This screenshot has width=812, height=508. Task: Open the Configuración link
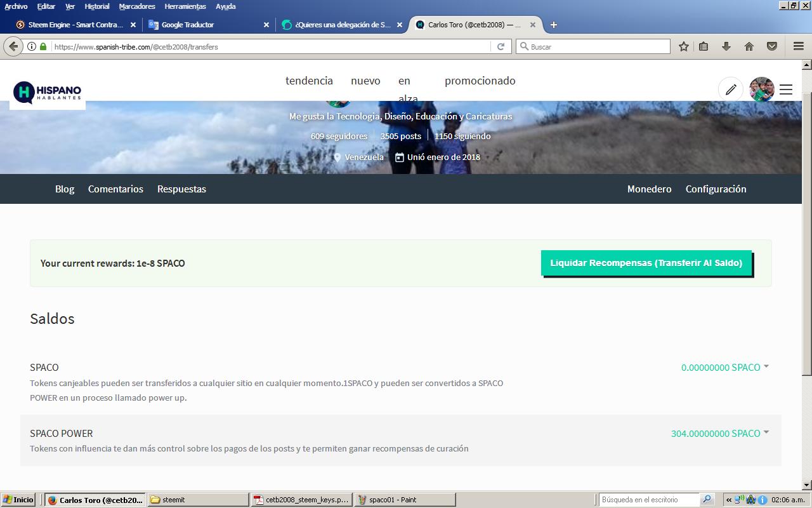[x=716, y=189]
